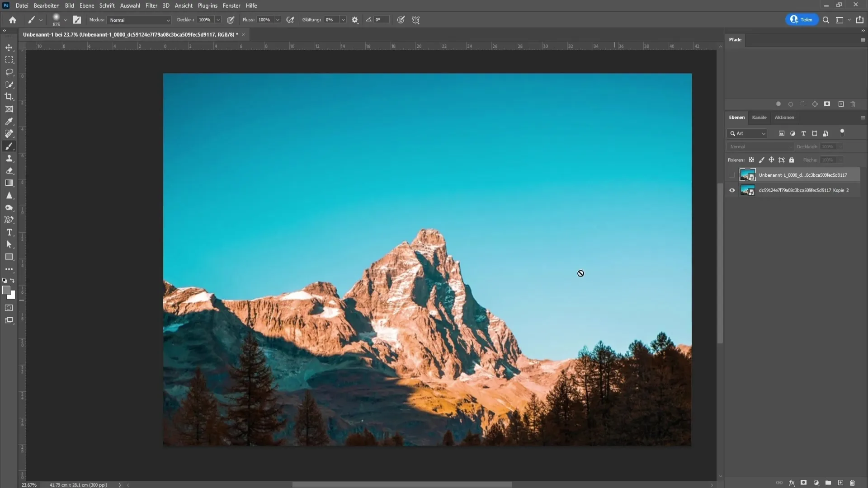The height and width of the screenshot is (488, 868).
Task: Select the Gradient tool
Action: pos(9,183)
